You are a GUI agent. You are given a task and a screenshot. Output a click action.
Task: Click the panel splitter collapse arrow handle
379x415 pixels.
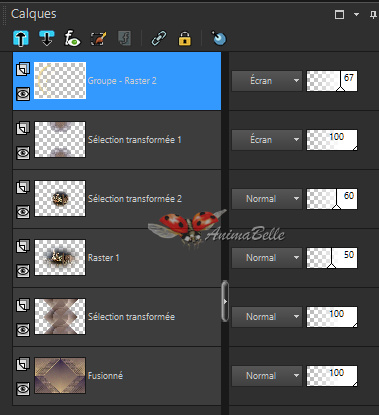click(x=225, y=301)
